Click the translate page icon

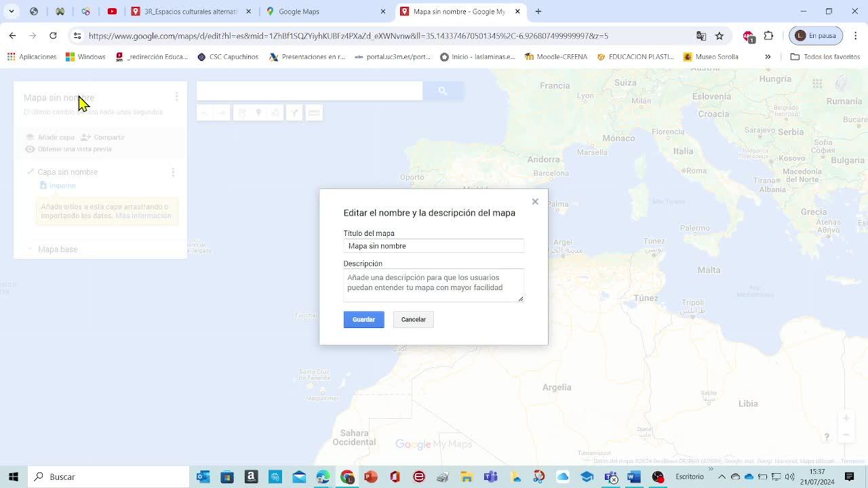(x=701, y=36)
